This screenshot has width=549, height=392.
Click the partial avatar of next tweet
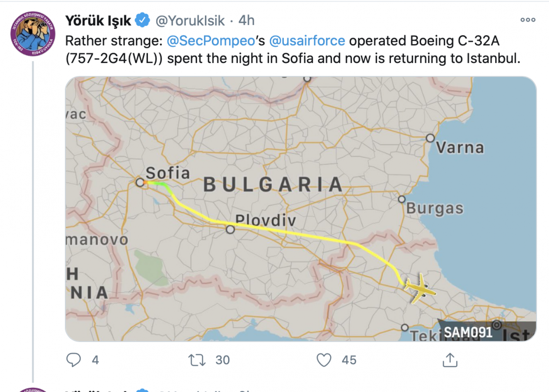click(x=33, y=389)
